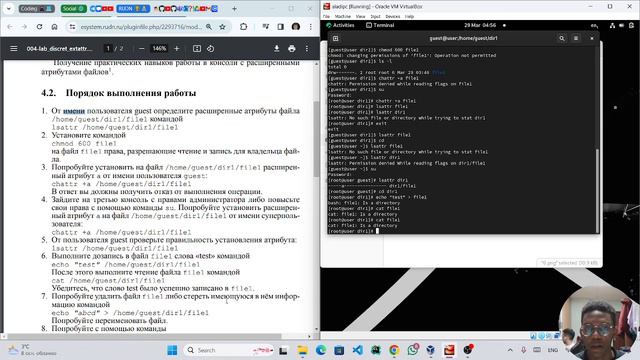Show hidden system tray icons
Screen dimensions: 640x360
[510, 350]
